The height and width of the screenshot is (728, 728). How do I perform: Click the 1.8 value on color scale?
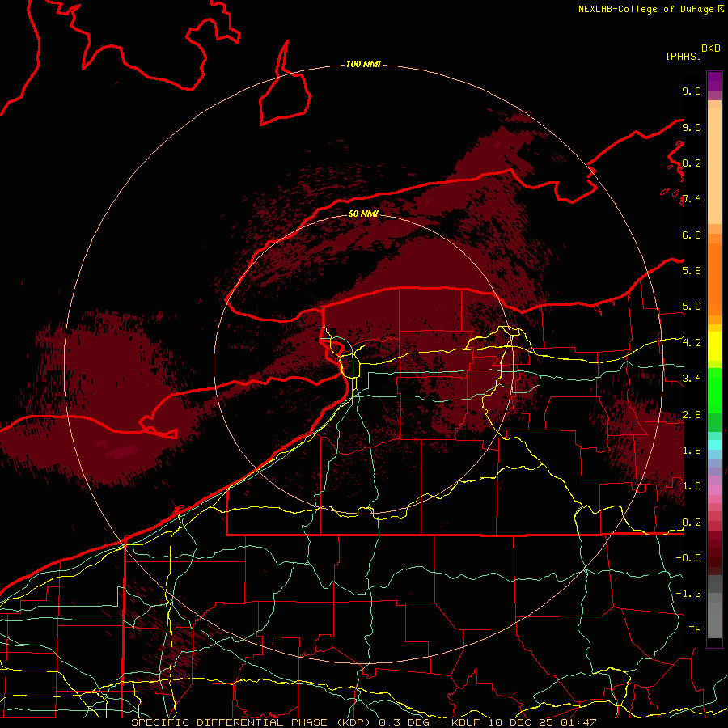(x=692, y=451)
